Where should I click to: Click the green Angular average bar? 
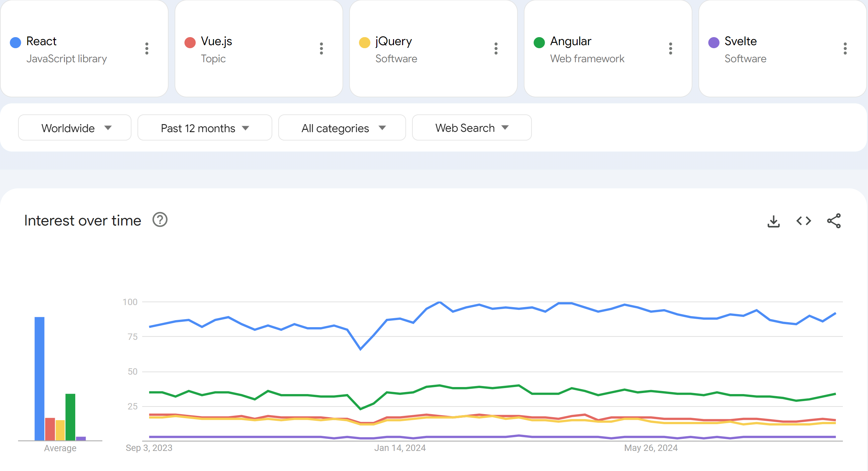click(x=71, y=417)
